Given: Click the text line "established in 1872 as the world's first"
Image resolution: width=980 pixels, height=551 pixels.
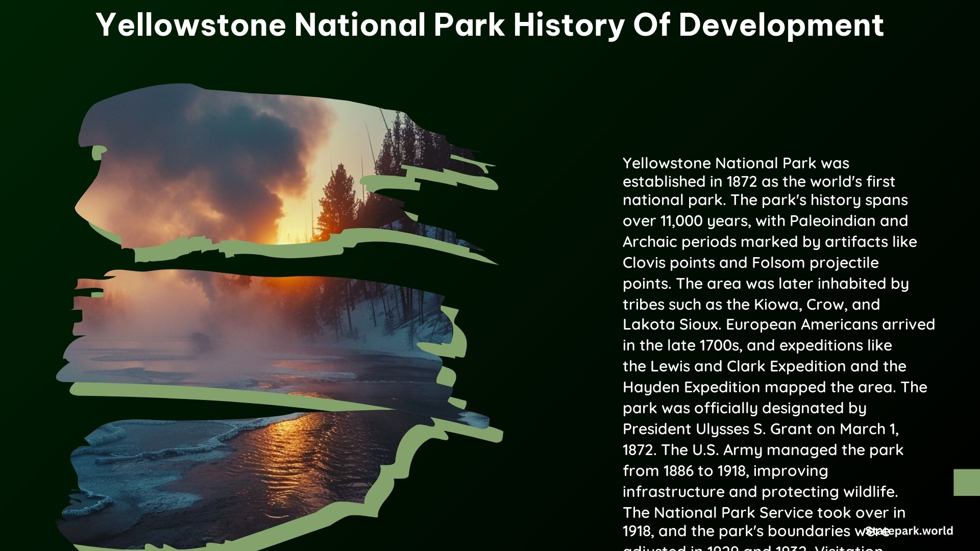Looking at the screenshot, I should coord(759,182).
